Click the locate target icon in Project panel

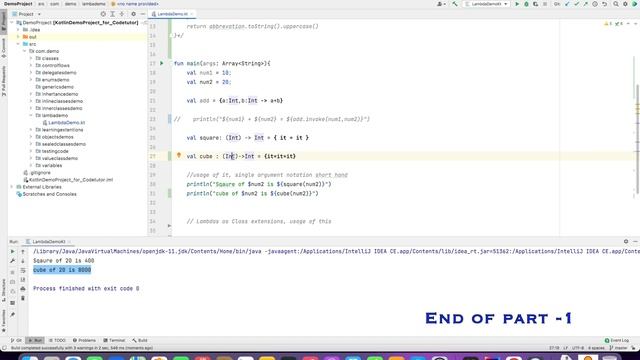103,14
